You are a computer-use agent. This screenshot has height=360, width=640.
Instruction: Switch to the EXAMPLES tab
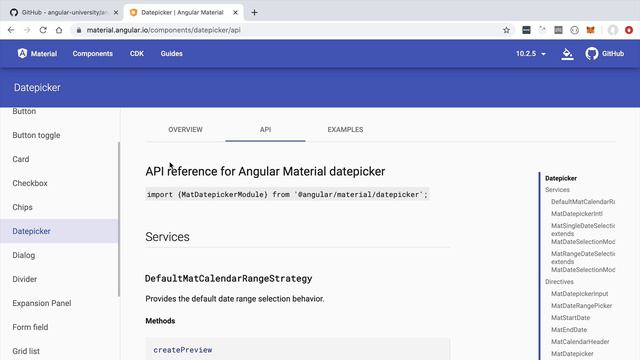pyautogui.click(x=345, y=130)
